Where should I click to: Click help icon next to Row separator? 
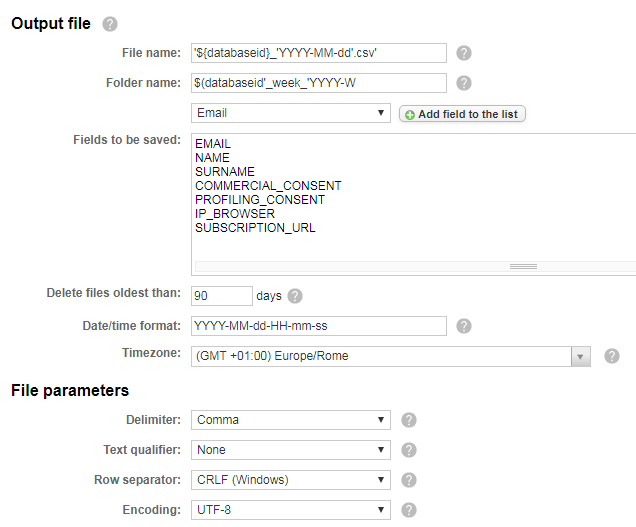point(408,480)
